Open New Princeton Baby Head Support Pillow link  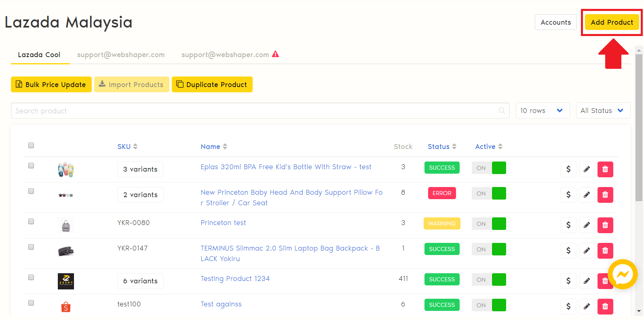[291, 198]
